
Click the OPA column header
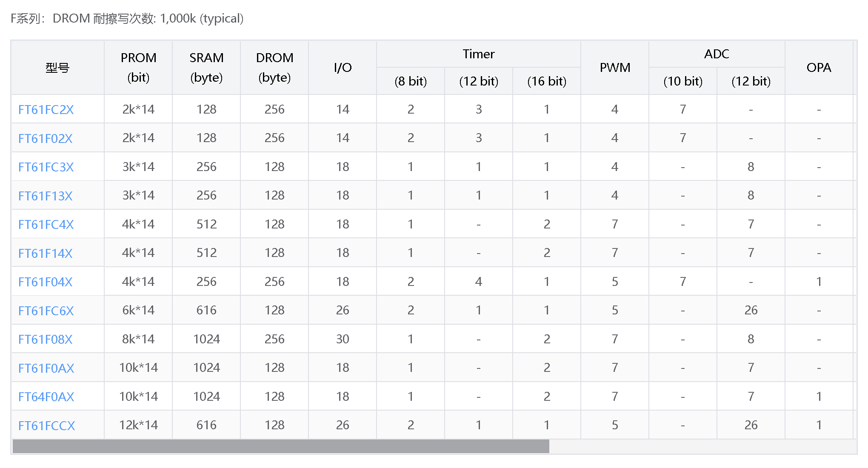pyautogui.click(x=819, y=67)
